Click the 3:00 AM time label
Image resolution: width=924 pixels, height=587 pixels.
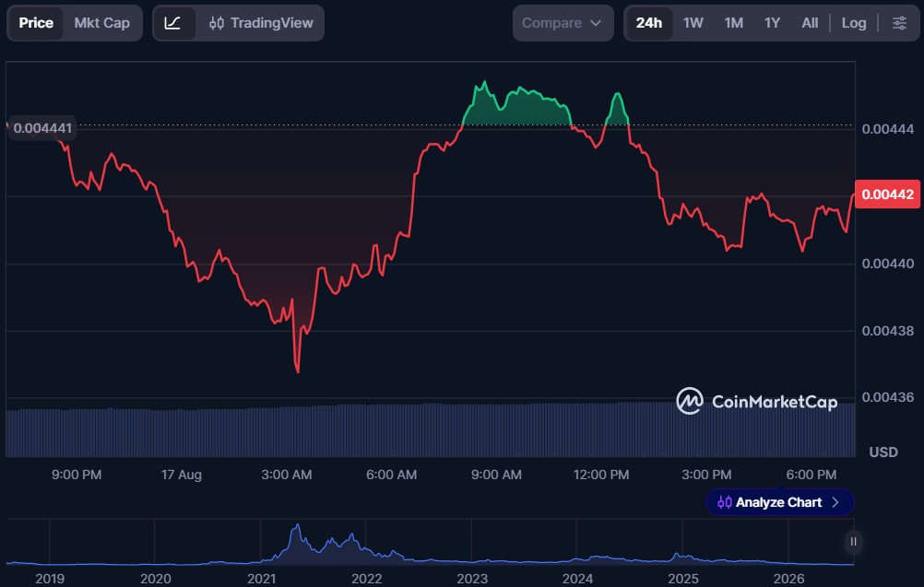(287, 475)
